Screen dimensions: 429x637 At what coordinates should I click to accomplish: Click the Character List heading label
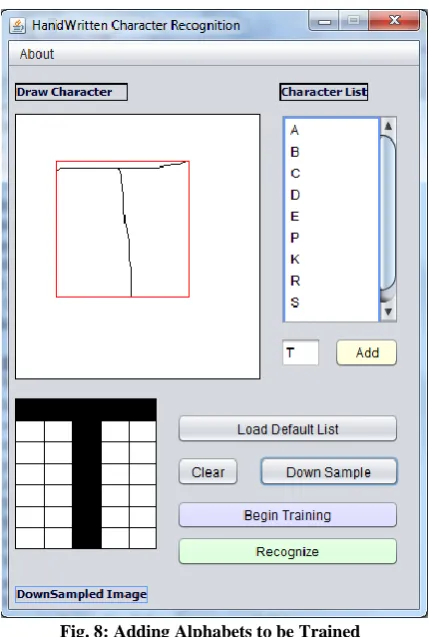324,92
